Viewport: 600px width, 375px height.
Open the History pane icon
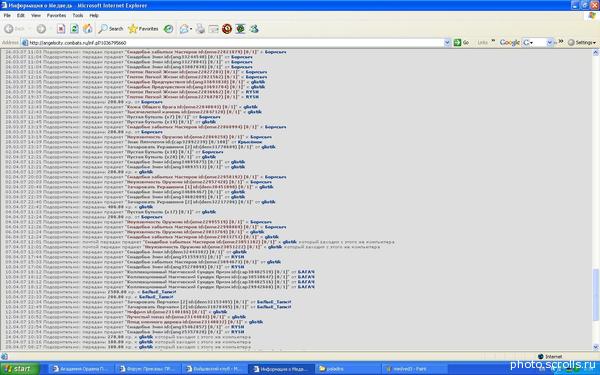tap(168, 29)
